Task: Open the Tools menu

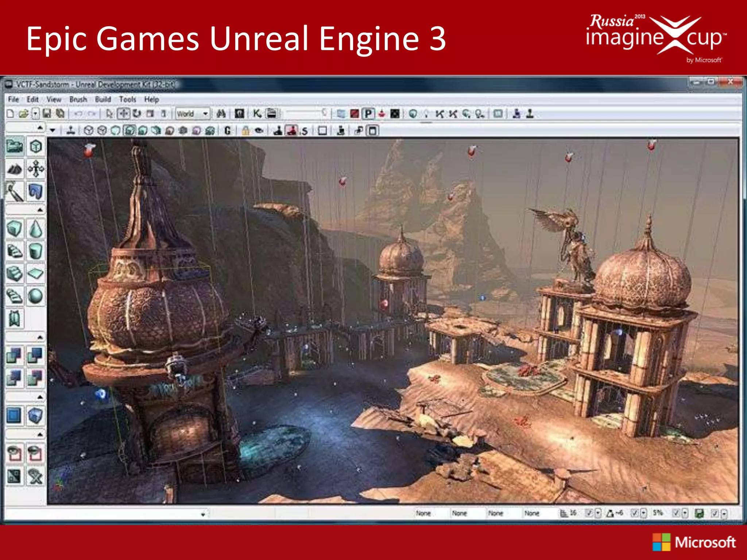Action: click(127, 99)
